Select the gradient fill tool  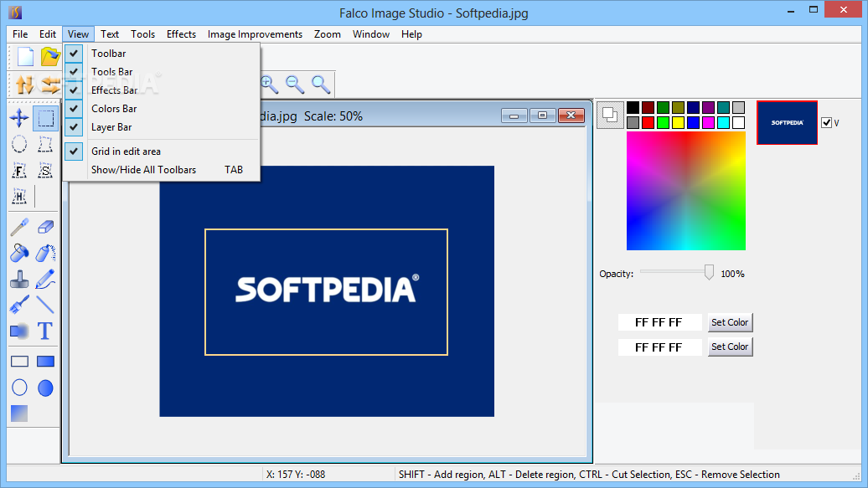click(19, 414)
